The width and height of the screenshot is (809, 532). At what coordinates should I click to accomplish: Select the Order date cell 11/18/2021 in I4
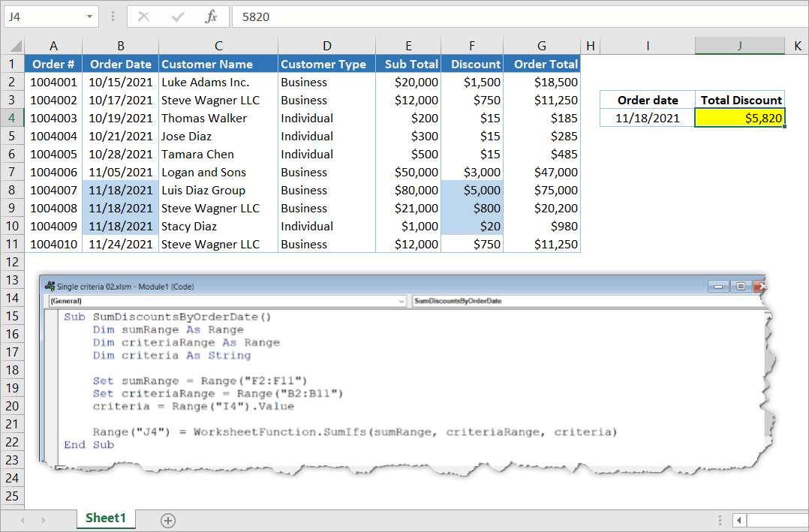[x=647, y=118]
